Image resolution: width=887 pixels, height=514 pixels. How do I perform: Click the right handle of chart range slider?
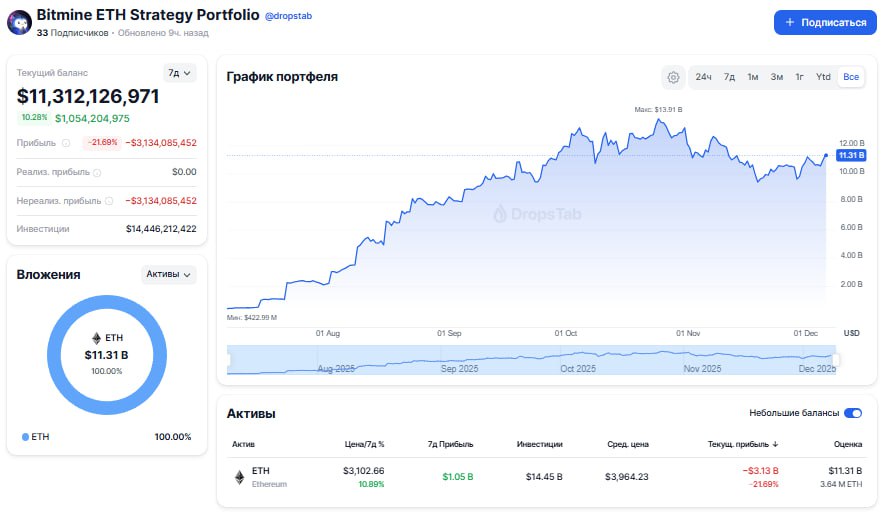coord(837,359)
